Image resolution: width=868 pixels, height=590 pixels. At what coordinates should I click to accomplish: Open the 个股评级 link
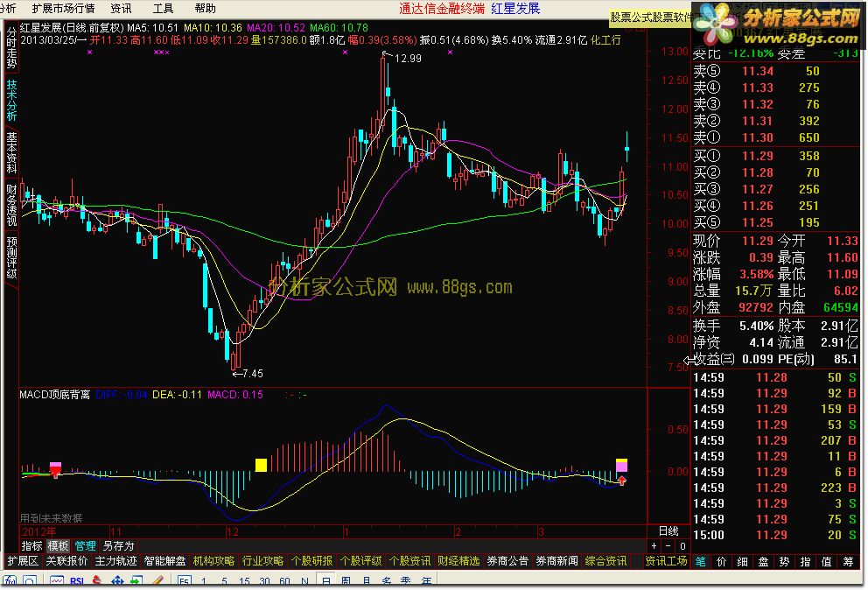tap(360, 561)
